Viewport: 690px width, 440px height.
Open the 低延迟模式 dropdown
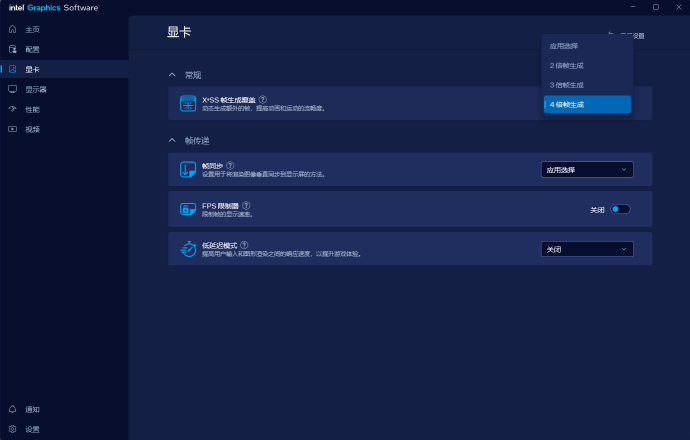coord(587,249)
